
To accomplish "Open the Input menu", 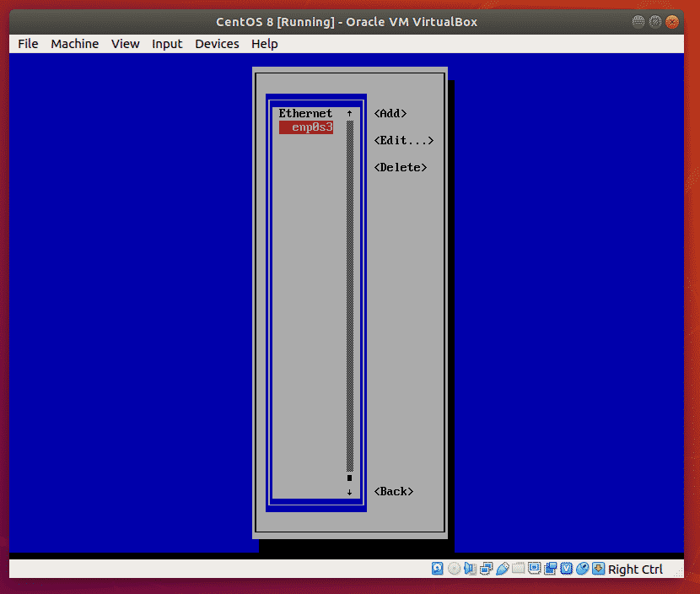I will pos(167,44).
